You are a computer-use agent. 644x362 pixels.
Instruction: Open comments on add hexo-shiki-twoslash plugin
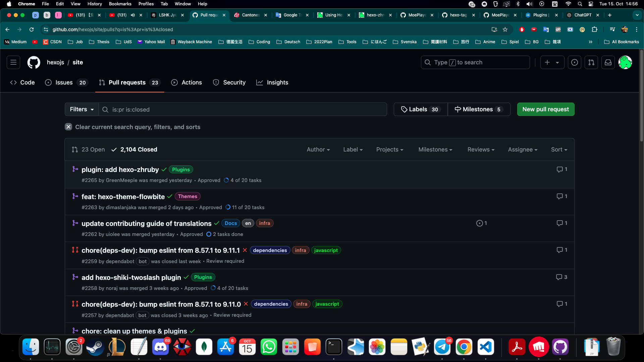[562, 277]
